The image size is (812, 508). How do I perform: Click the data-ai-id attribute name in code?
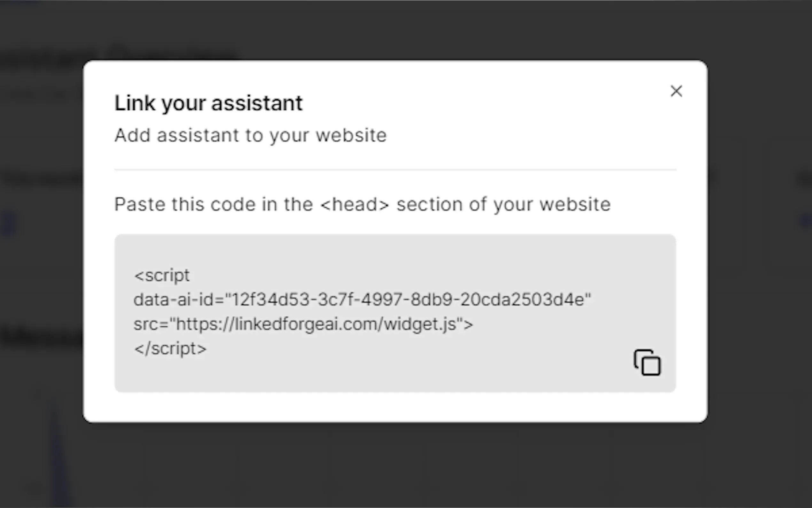174,299
